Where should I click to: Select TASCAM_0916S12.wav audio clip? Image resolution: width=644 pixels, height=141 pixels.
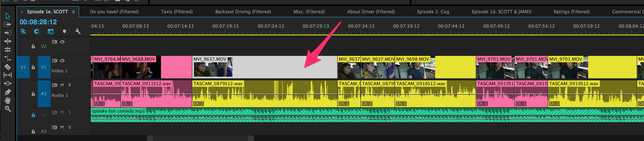[x=435, y=94]
